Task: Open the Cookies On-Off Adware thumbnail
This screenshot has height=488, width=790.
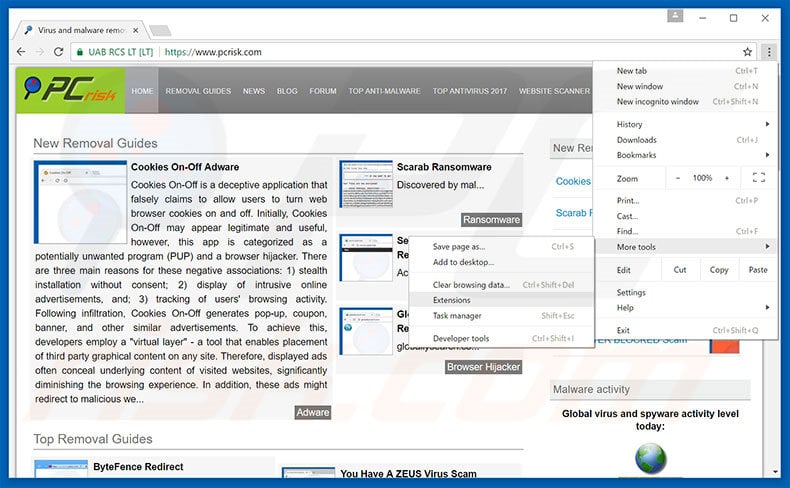Action: point(81,202)
